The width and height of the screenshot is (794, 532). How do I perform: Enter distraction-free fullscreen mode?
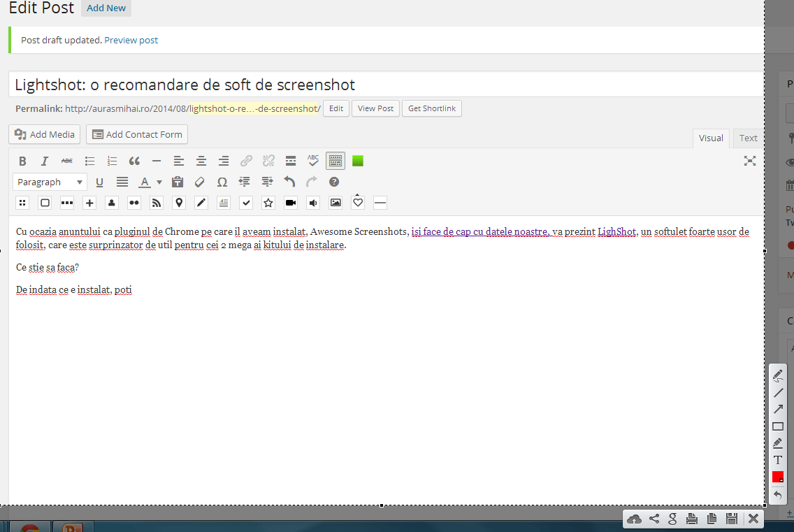[750, 161]
